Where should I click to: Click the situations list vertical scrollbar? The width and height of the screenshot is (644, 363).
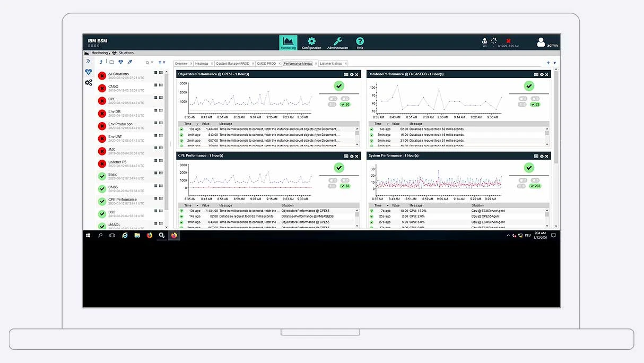[x=167, y=133]
